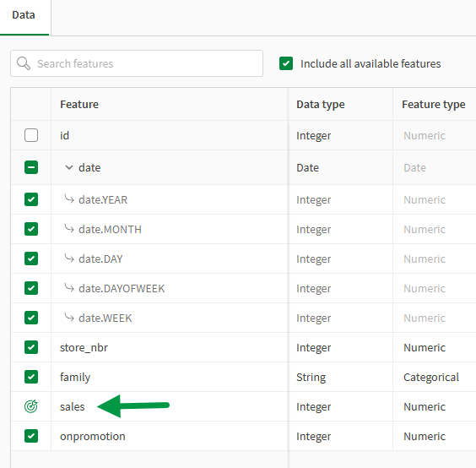Screen dimensions: 476x468
Task: Focus the Search features field
Action: pyautogui.click(x=137, y=63)
